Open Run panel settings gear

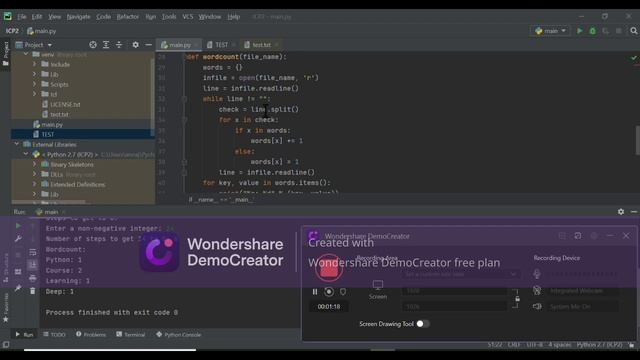coord(621,212)
